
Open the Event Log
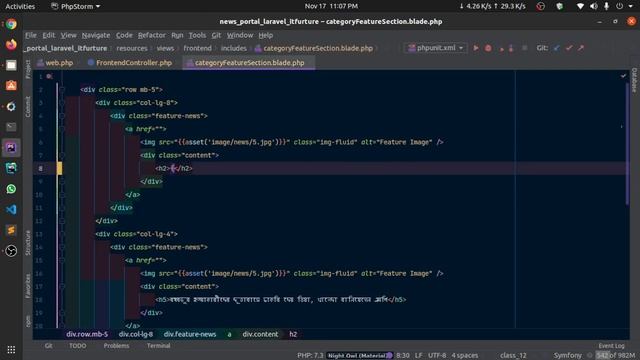click(x=611, y=346)
